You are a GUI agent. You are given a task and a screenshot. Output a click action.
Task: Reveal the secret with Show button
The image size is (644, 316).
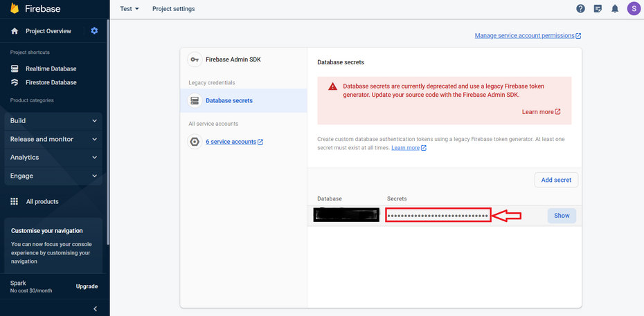(562, 216)
